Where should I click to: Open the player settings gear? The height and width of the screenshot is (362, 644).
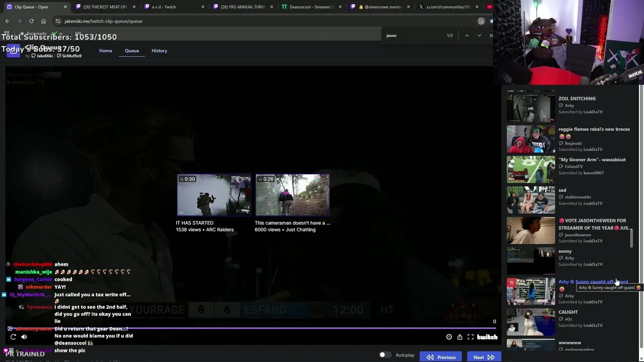(449, 337)
